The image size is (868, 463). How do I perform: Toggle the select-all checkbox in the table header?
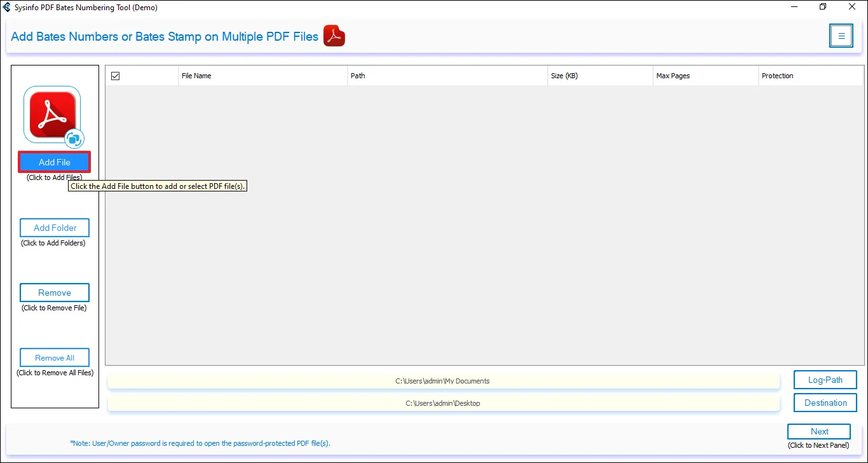[115, 76]
